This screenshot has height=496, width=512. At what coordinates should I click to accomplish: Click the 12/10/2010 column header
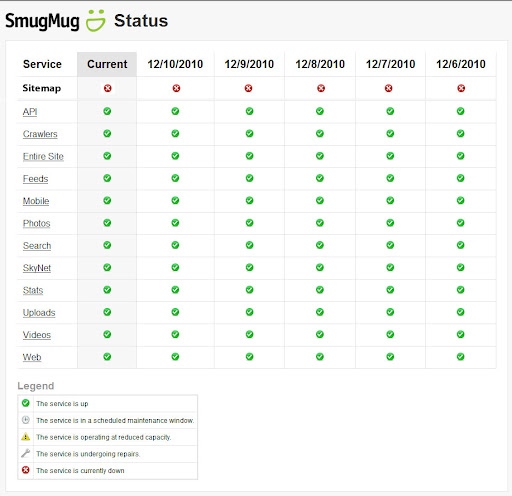(x=175, y=64)
